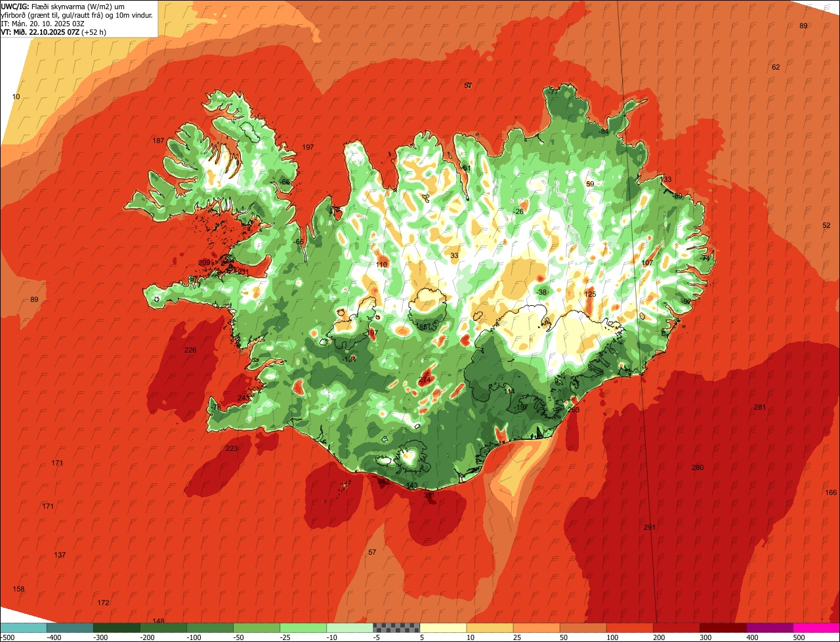Click the legend swatch between 25 and 50
Viewport: 840px width, 642px height.
pyautogui.click(x=536, y=628)
